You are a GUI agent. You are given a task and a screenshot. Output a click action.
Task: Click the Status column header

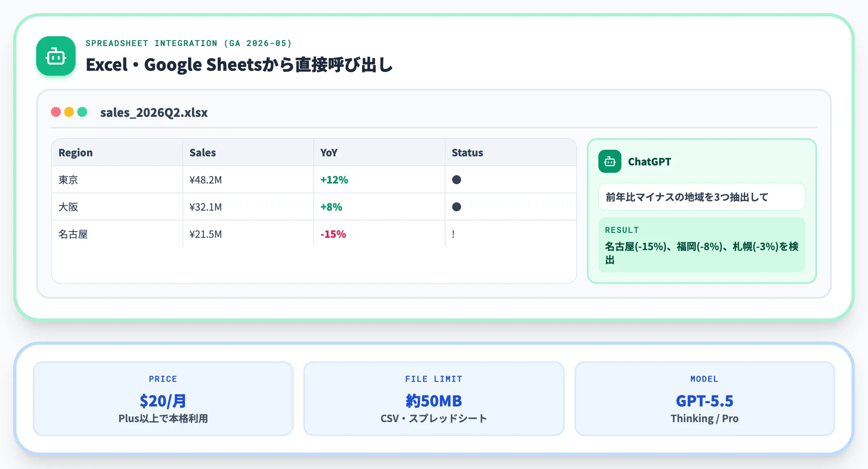pyautogui.click(x=510, y=153)
